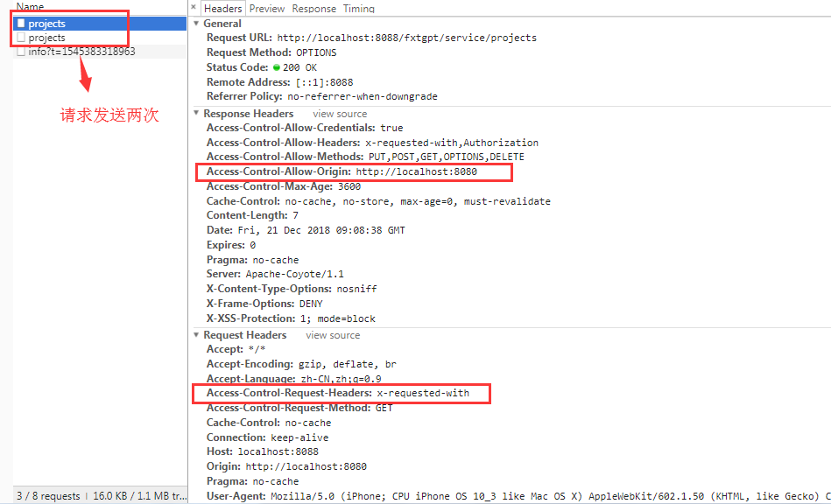The width and height of the screenshot is (831, 504).
Task: Close the request details pane
Action: click(x=194, y=7)
